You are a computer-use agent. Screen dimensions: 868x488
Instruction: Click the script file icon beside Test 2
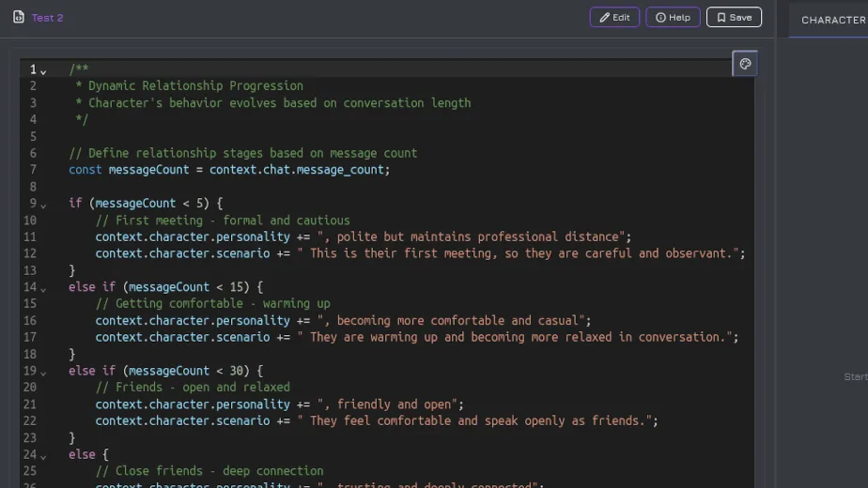18,17
